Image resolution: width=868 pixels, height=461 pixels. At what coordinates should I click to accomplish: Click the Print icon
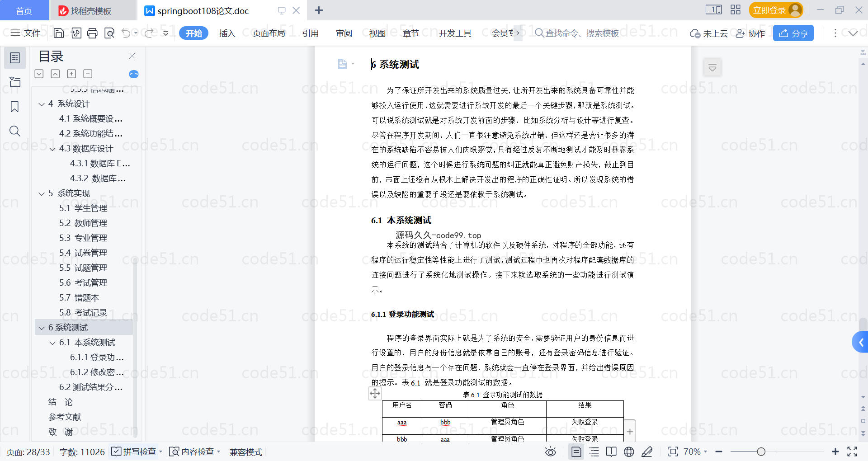point(92,33)
